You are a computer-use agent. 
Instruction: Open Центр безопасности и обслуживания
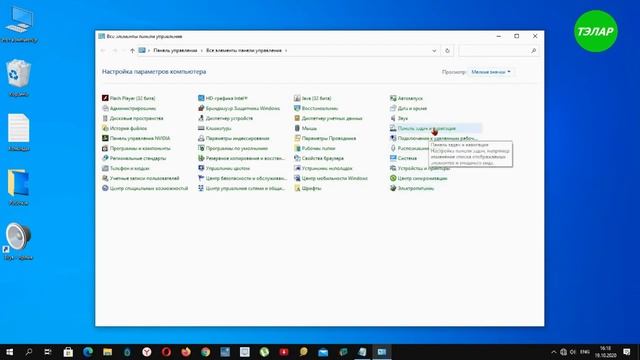coord(242,178)
